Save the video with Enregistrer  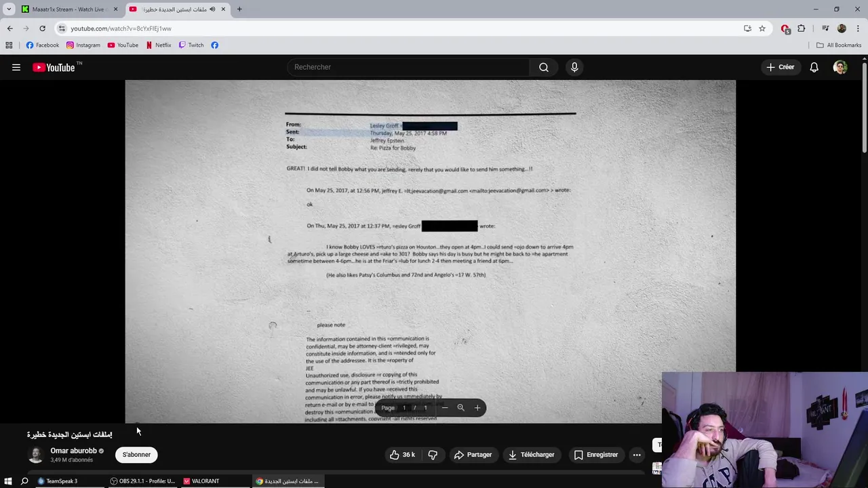click(x=596, y=455)
